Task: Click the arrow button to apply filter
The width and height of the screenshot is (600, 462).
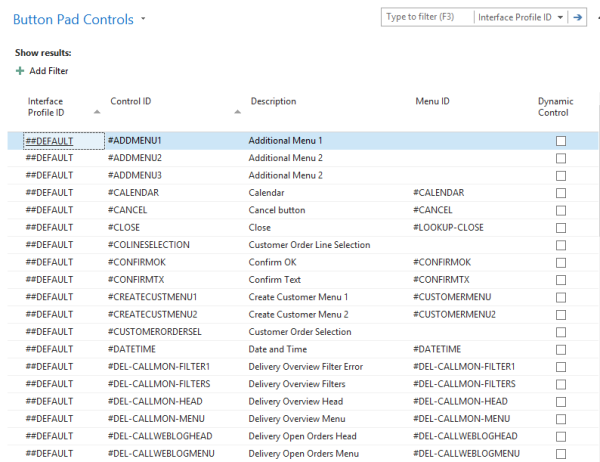Action: (x=578, y=17)
